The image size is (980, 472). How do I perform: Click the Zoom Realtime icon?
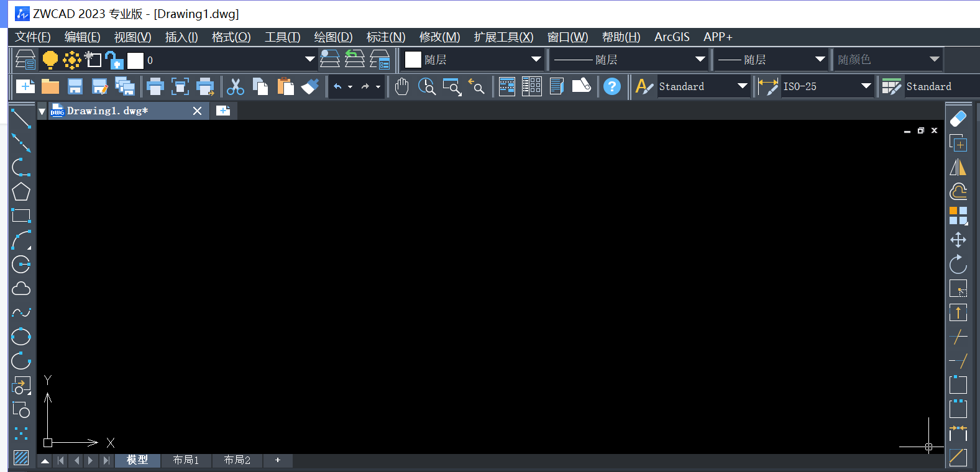[427, 86]
